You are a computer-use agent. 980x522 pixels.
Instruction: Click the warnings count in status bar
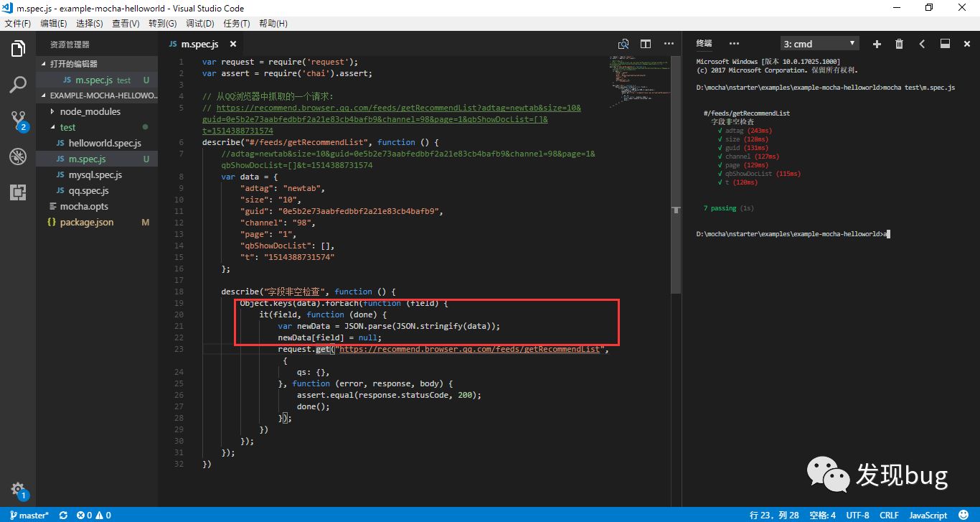pos(105,515)
